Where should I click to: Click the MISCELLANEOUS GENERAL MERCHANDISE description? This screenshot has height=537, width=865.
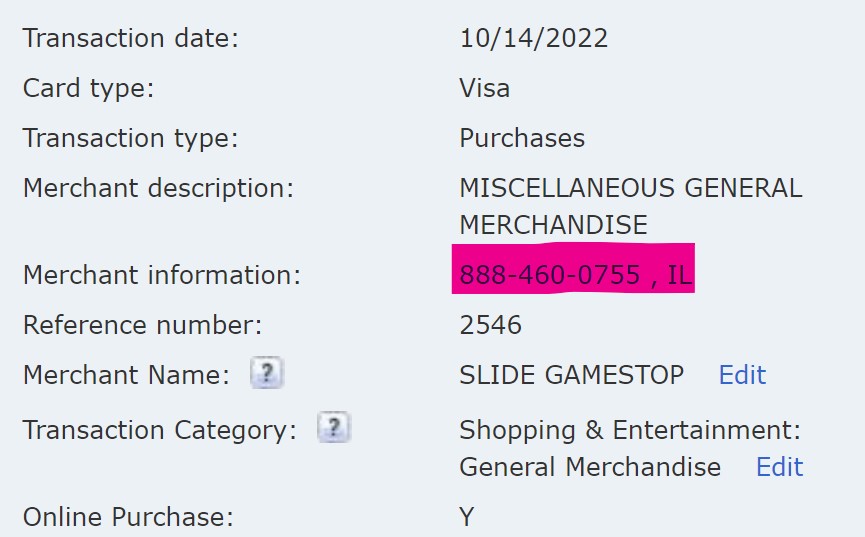(x=630, y=206)
